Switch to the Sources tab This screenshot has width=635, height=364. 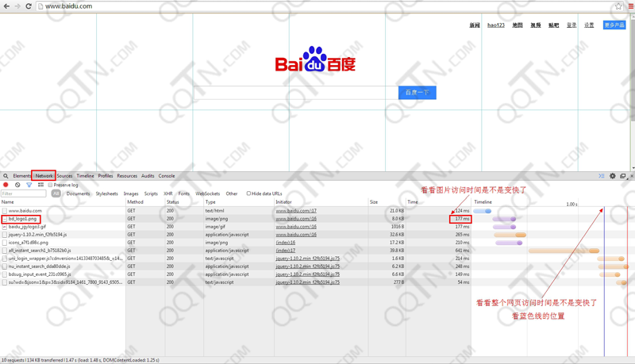coord(64,176)
